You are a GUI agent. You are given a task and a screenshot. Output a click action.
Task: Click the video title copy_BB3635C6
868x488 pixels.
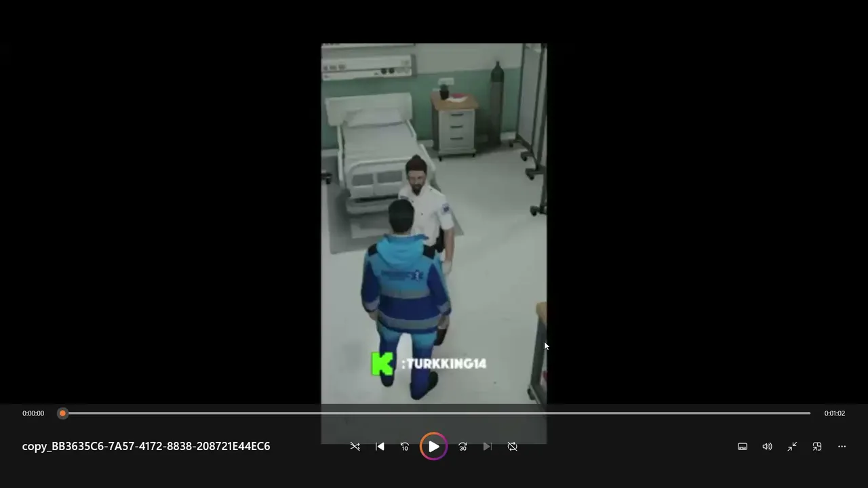pyautogui.click(x=146, y=446)
